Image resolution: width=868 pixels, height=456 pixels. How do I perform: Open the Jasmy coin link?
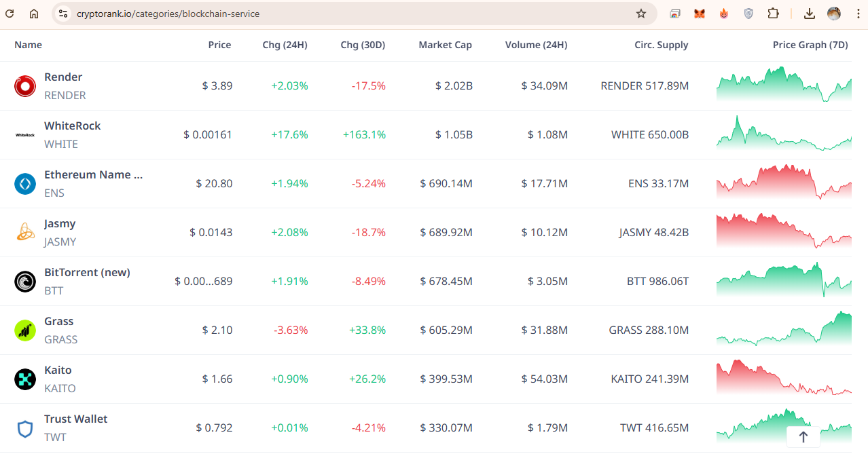(60, 223)
